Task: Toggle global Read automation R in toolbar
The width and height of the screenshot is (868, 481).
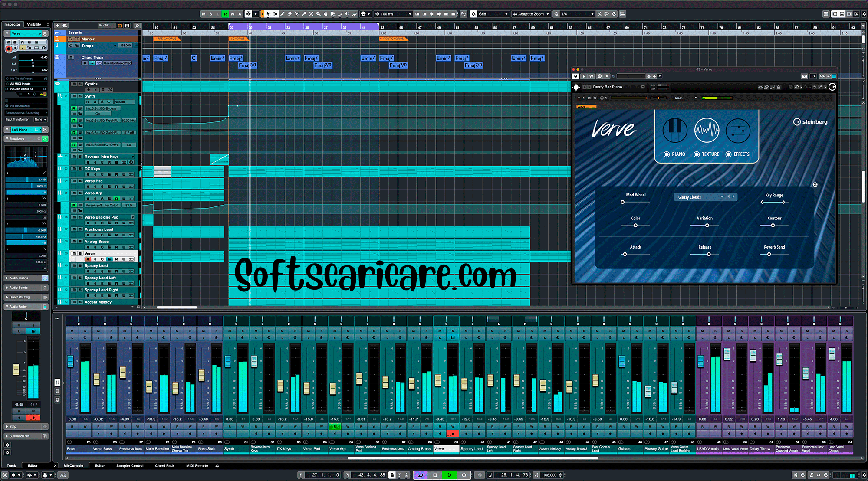Action: point(225,14)
